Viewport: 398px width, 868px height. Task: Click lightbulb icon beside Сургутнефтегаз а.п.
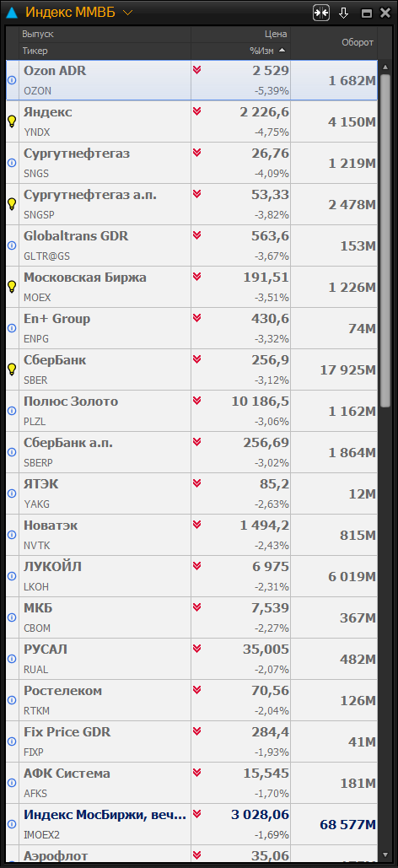[12, 204]
